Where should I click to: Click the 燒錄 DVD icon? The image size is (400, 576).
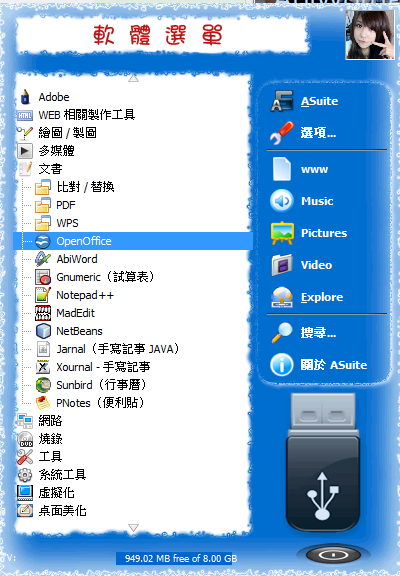coord(25,439)
